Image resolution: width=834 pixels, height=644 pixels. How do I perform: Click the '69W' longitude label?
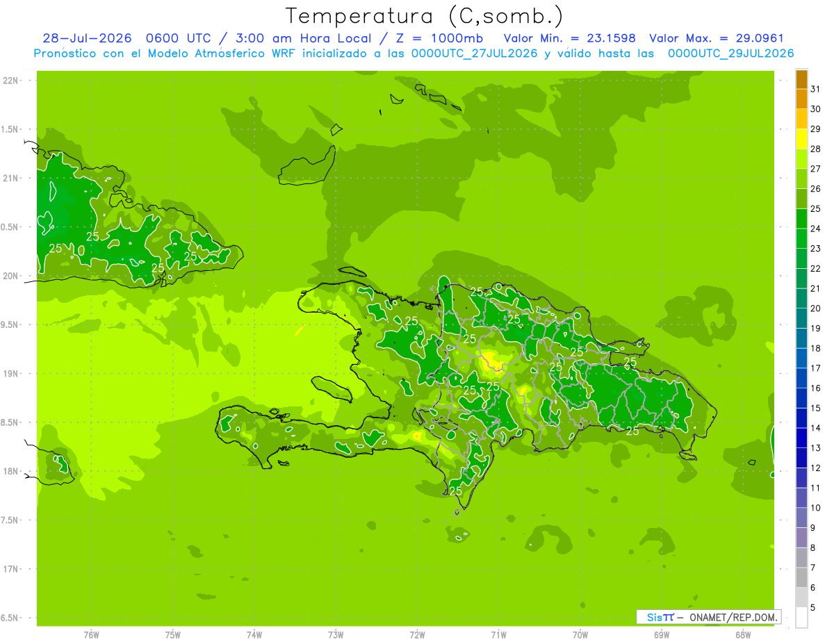click(x=662, y=636)
